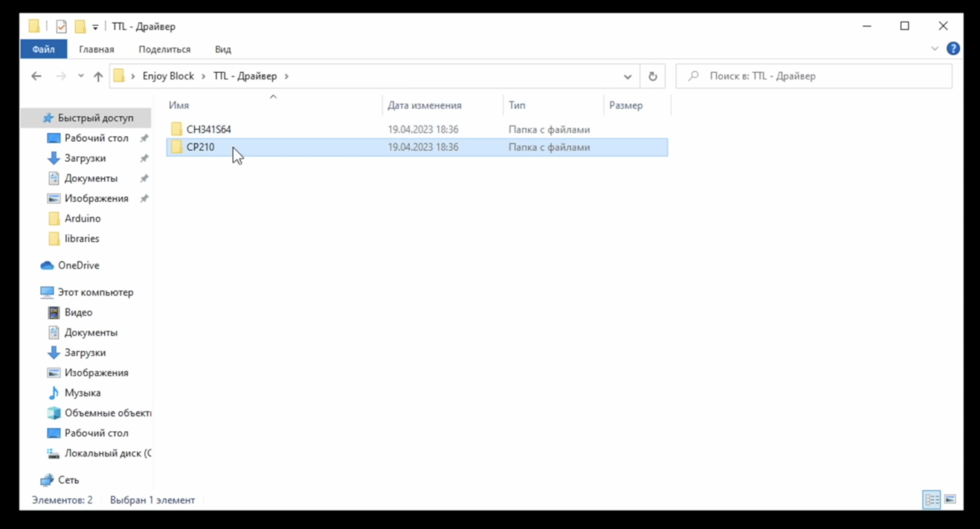
Task: Switch to the Главная ribbon tab
Action: [x=96, y=49]
